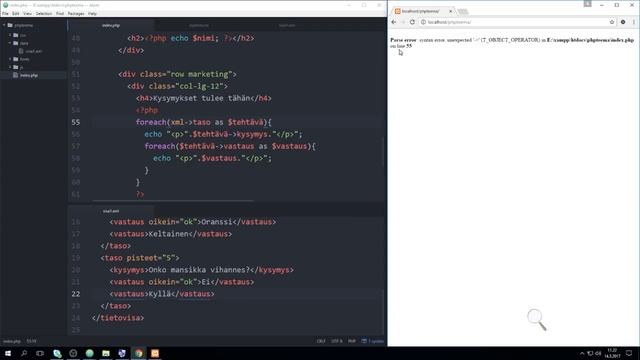The width and height of the screenshot is (640, 360).
Task: Open Task View from the taskbar
Action: (x=40, y=353)
